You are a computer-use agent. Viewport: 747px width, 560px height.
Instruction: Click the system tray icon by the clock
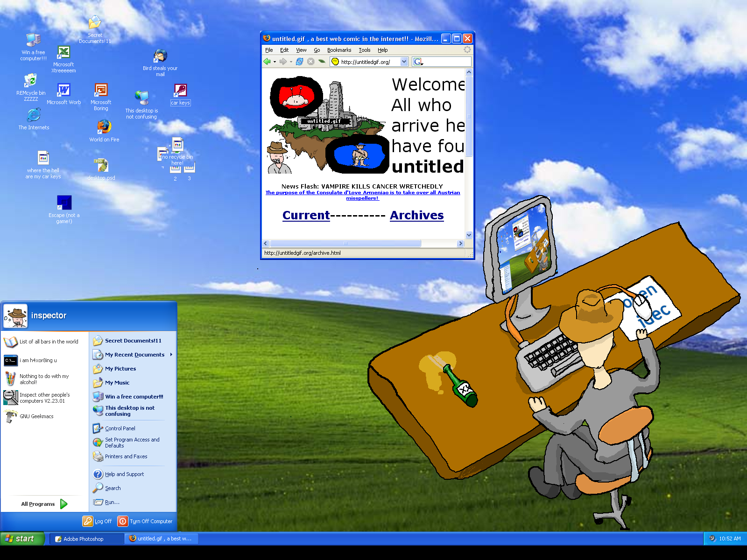pyautogui.click(x=712, y=539)
